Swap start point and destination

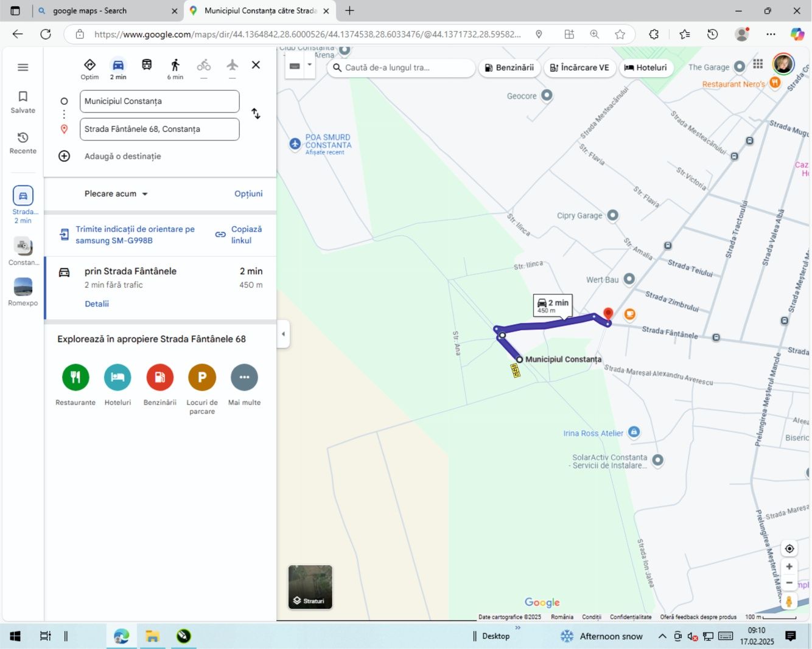pyautogui.click(x=256, y=114)
